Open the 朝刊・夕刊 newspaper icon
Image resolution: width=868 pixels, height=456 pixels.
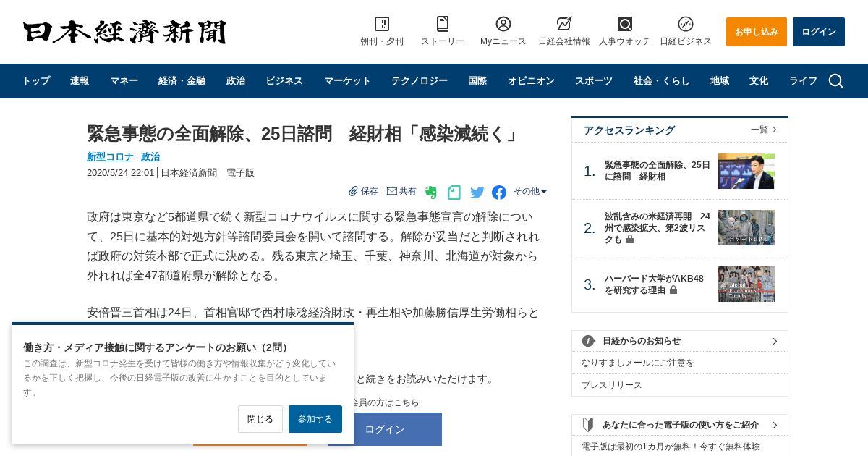click(382, 24)
